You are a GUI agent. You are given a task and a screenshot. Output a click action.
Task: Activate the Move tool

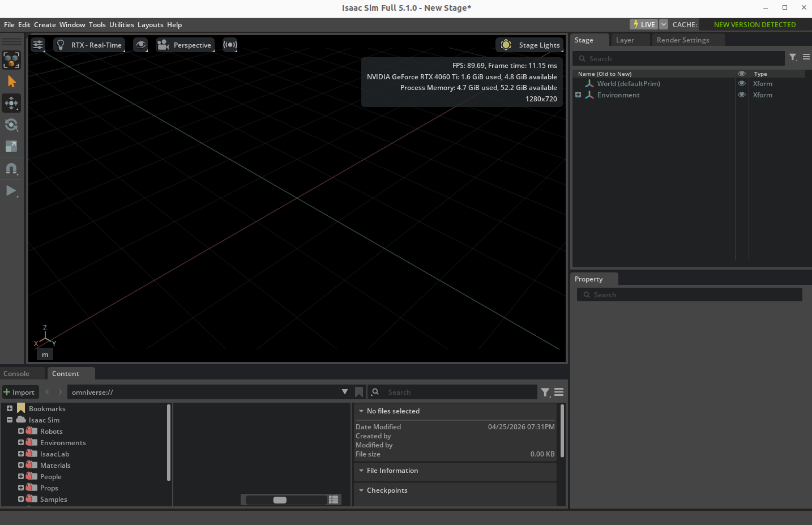click(x=11, y=103)
